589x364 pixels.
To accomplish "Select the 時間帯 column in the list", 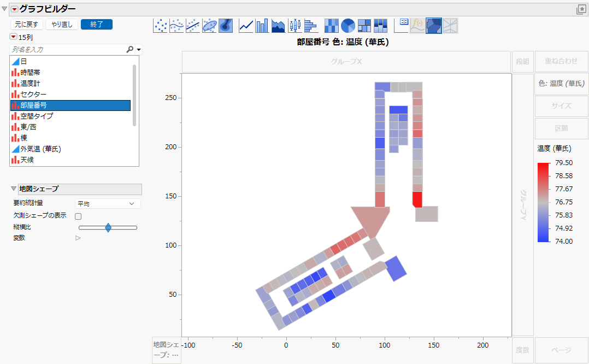I will pos(70,72).
